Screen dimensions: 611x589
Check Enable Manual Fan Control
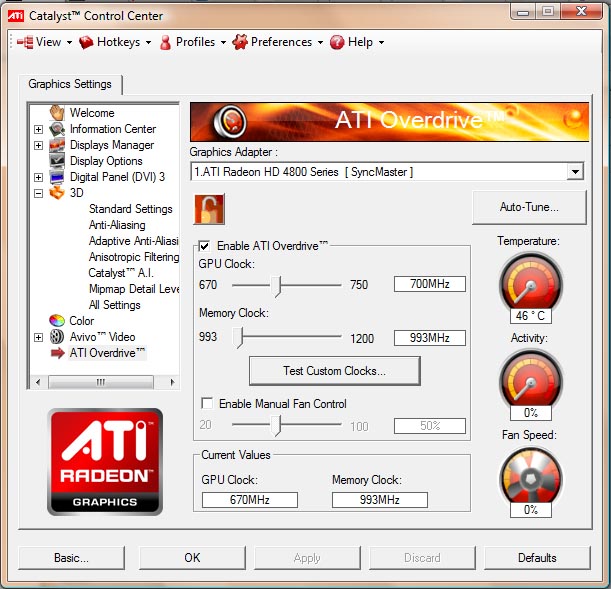coord(207,404)
